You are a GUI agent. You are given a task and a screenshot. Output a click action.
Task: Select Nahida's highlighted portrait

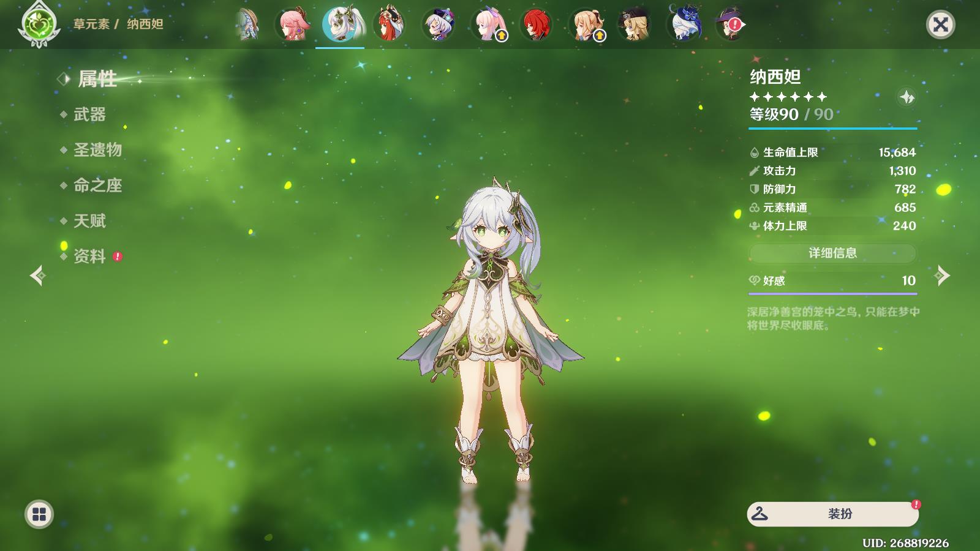tap(342, 25)
